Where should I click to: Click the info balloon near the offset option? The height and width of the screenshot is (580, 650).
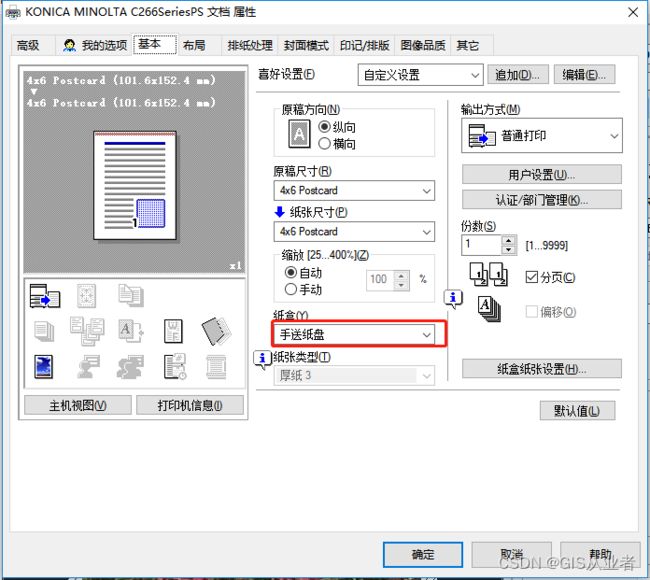coord(453,298)
